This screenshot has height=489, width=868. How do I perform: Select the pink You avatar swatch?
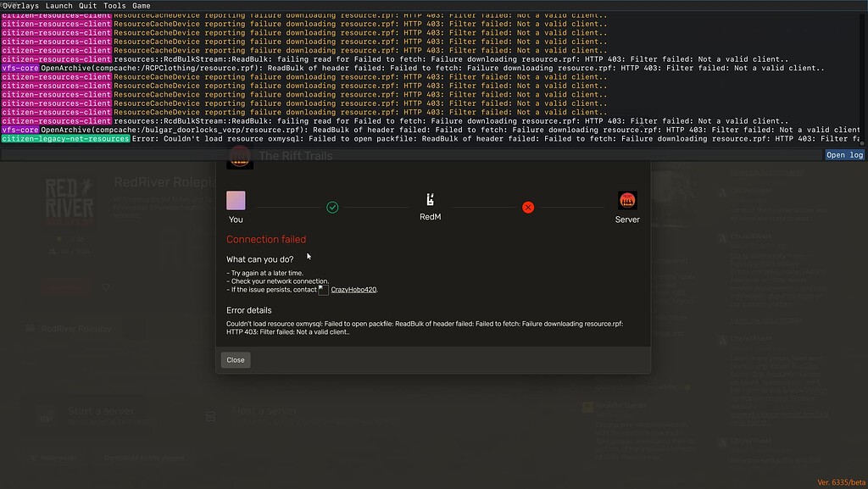pyautogui.click(x=236, y=199)
